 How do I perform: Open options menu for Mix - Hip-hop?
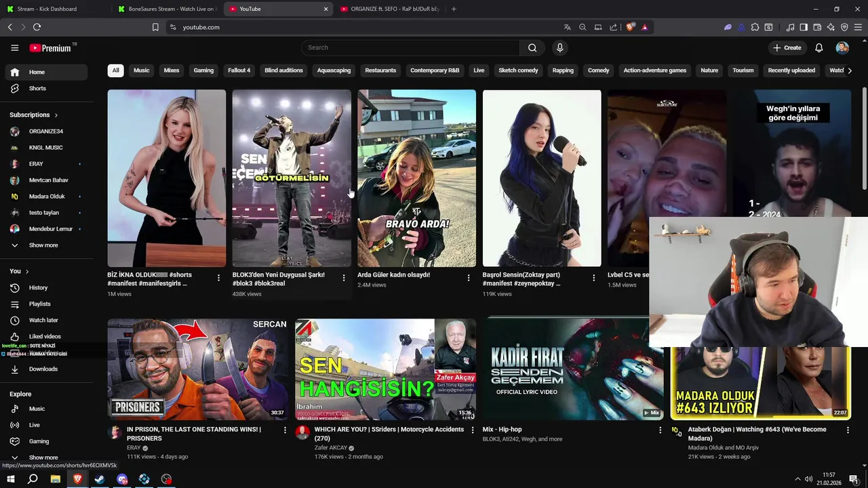(660, 430)
